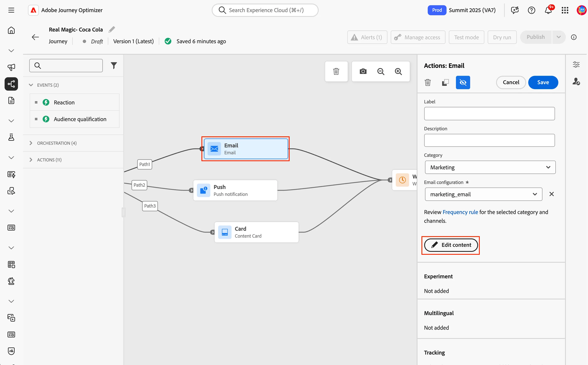Delete selected node using canvas trash icon
The width and height of the screenshot is (588, 365).
click(336, 71)
